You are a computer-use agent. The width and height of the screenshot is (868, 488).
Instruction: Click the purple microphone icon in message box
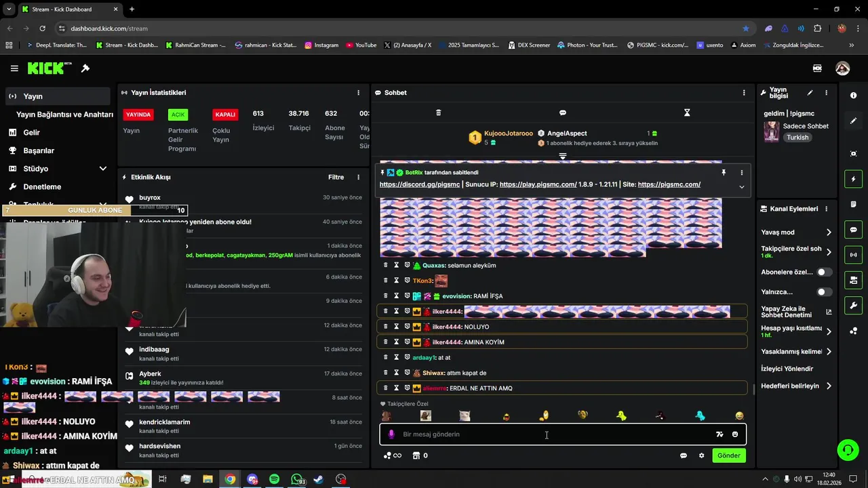(x=391, y=434)
